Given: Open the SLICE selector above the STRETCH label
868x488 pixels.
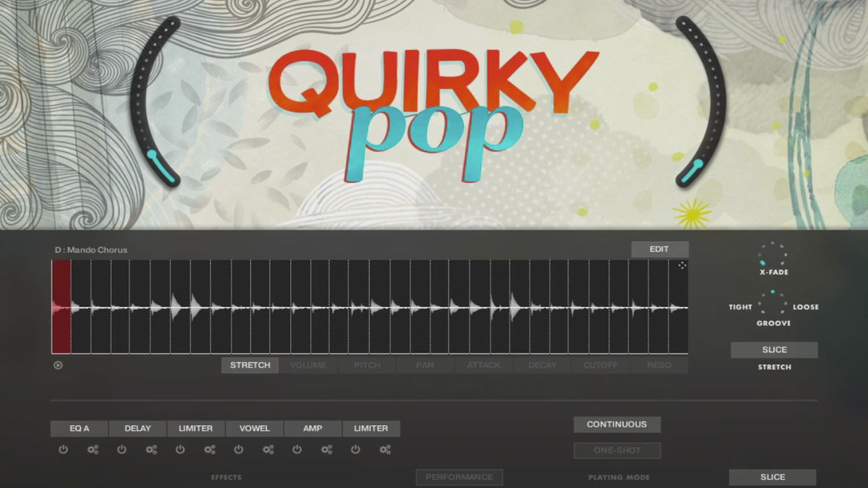Looking at the screenshot, I should coord(774,350).
